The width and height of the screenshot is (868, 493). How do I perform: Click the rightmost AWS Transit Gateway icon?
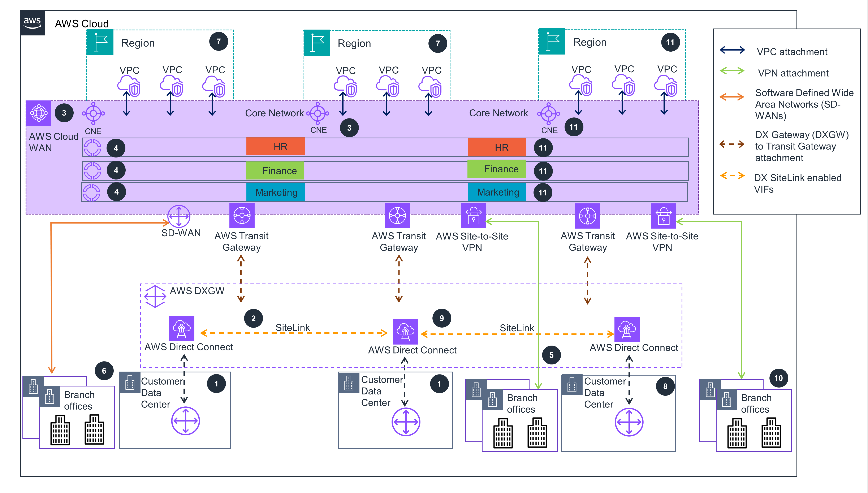coord(588,216)
